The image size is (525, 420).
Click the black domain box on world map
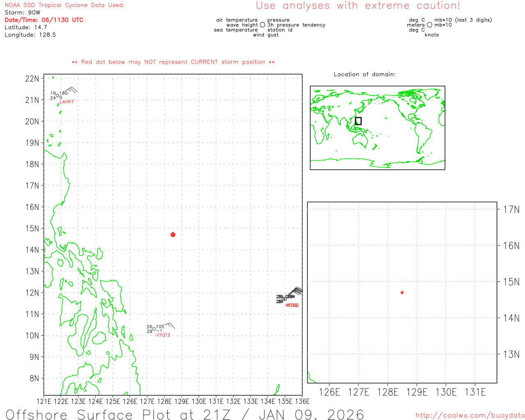[358, 121]
